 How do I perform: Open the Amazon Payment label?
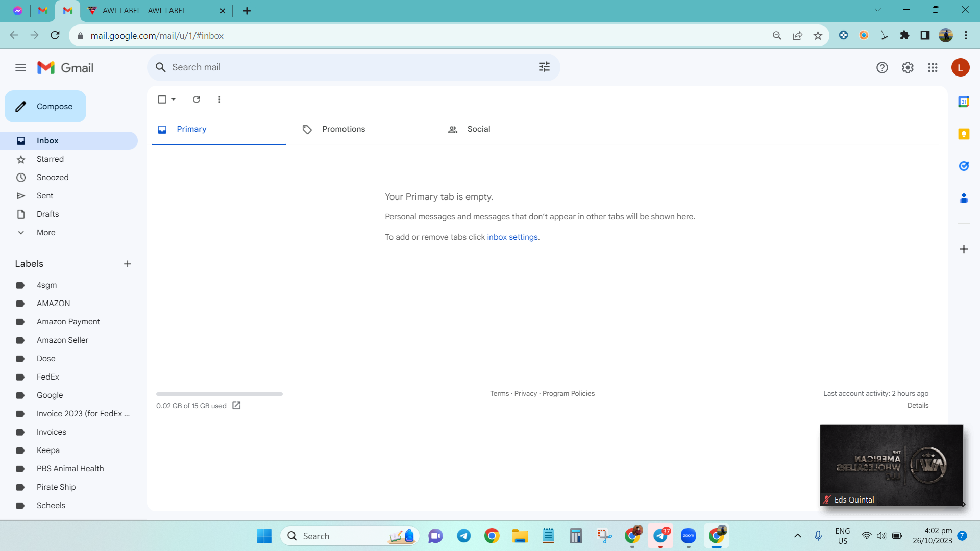click(x=69, y=322)
